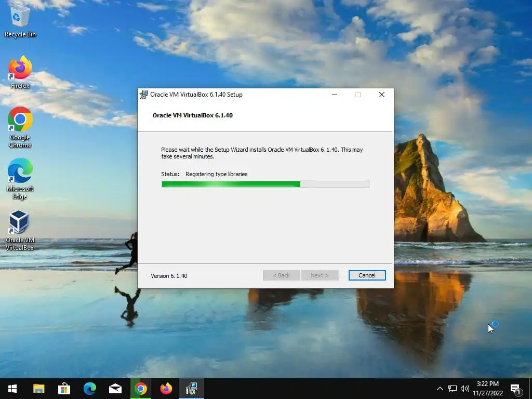Image resolution: width=532 pixels, height=399 pixels.
Task: Click the green installation progress bar
Action: coord(265,184)
